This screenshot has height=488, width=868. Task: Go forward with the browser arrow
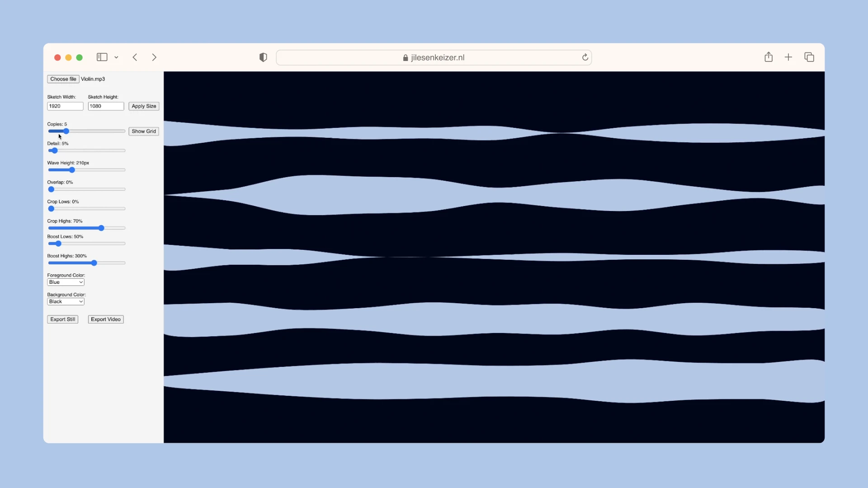point(154,57)
